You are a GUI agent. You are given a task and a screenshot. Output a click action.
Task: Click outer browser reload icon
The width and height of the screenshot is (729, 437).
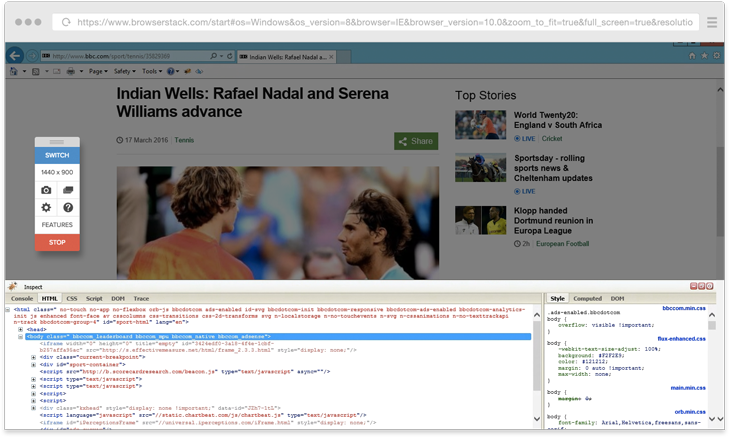click(66, 22)
